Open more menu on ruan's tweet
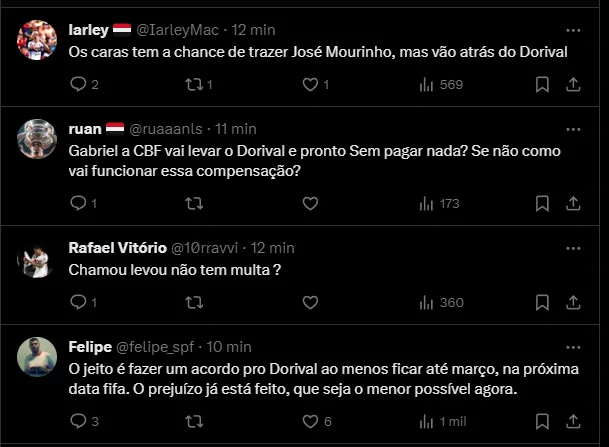Viewport: 609px width, 447px height. tap(573, 128)
